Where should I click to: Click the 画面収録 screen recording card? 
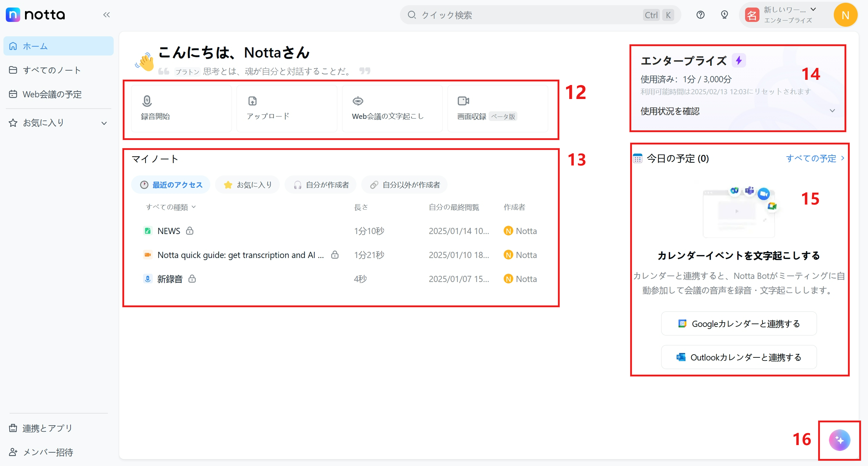click(498, 108)
